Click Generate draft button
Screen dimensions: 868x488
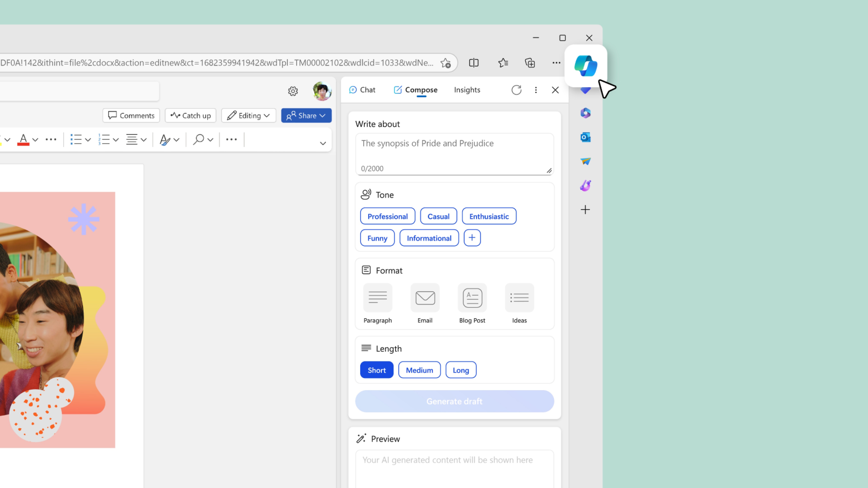click(454, 400)
